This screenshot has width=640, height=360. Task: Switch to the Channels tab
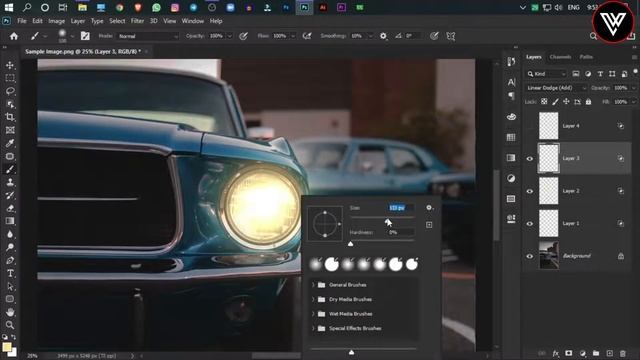560,57
